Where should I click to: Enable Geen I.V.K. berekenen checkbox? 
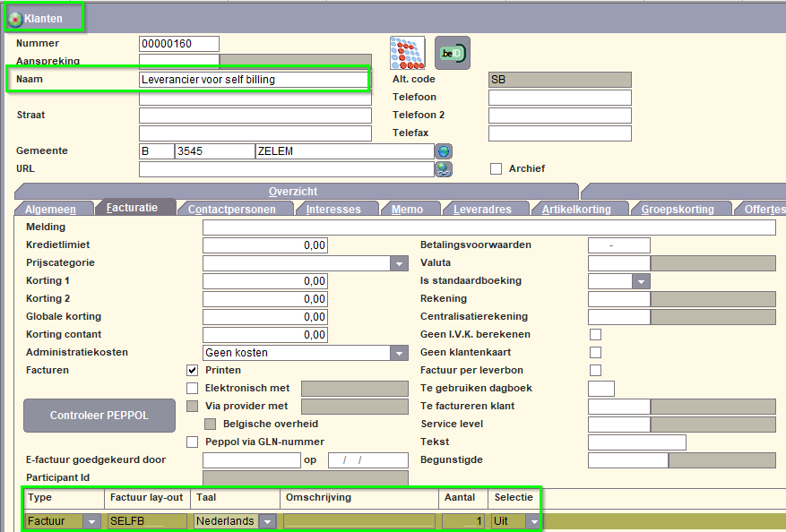(595, 334)
